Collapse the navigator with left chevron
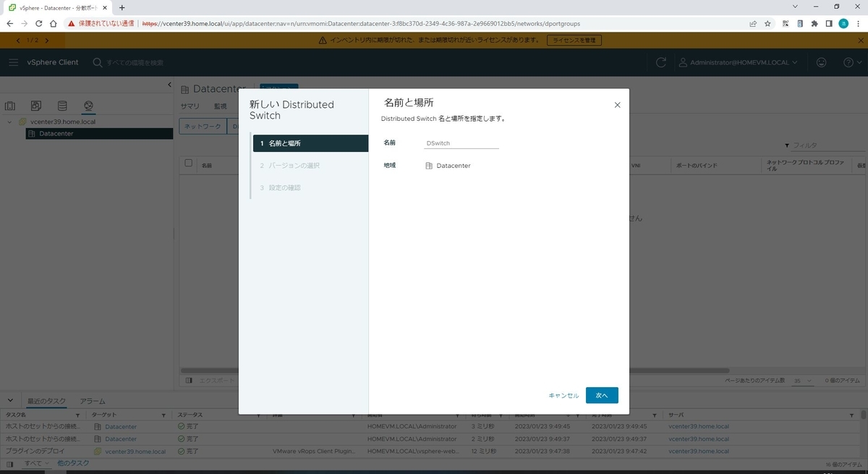Image resolution: width=868 pixels, height=474 pixels. (169, 85)
